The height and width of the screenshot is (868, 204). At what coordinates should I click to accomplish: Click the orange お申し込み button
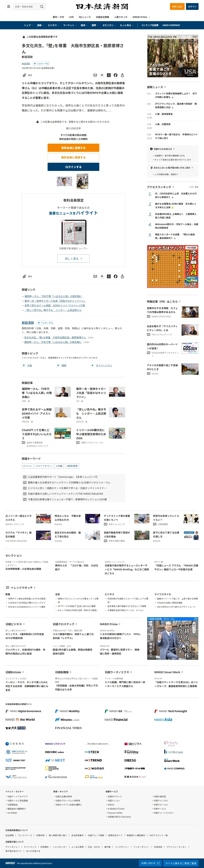pos(177,6)
